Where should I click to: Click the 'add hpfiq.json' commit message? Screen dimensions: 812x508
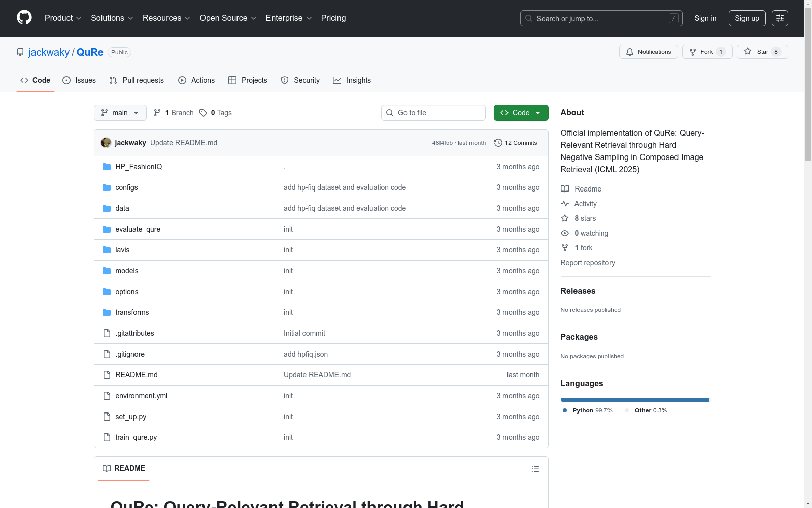point(306,354)
